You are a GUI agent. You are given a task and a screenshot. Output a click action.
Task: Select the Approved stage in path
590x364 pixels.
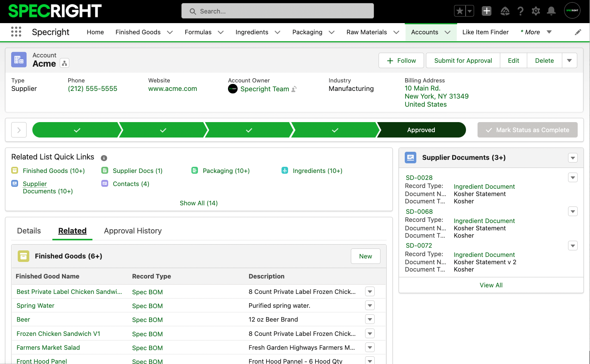tap(421, 130)
